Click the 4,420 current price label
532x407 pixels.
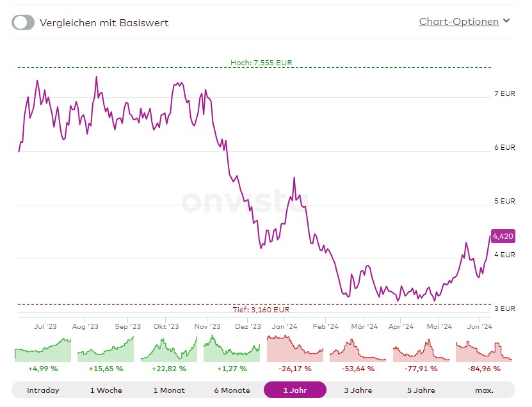[x=503, y=236]
